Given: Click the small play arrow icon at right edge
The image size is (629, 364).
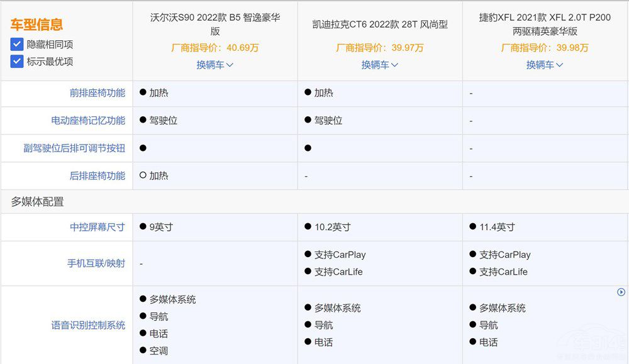Looking at the screenshot, I should coord(621,292).
